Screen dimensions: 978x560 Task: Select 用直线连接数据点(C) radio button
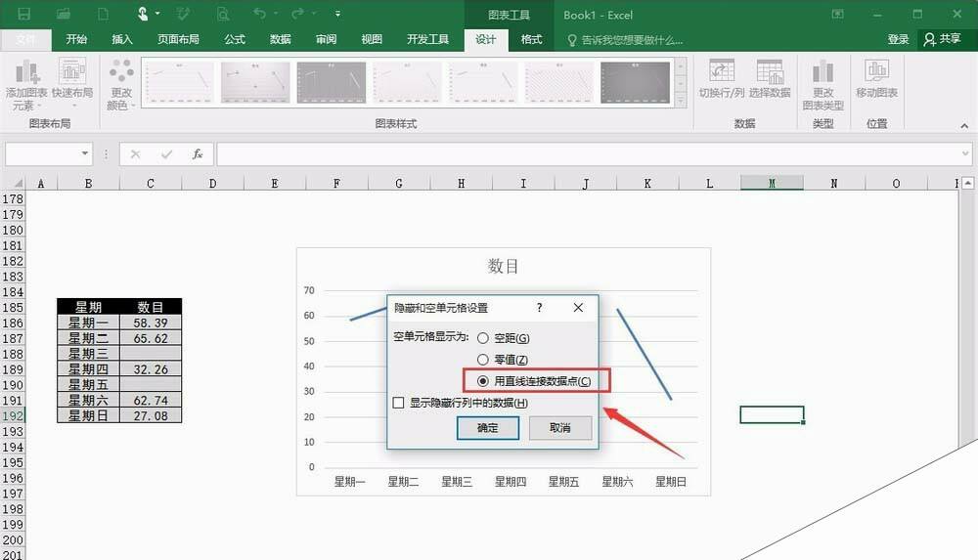[x=483, y=381]
